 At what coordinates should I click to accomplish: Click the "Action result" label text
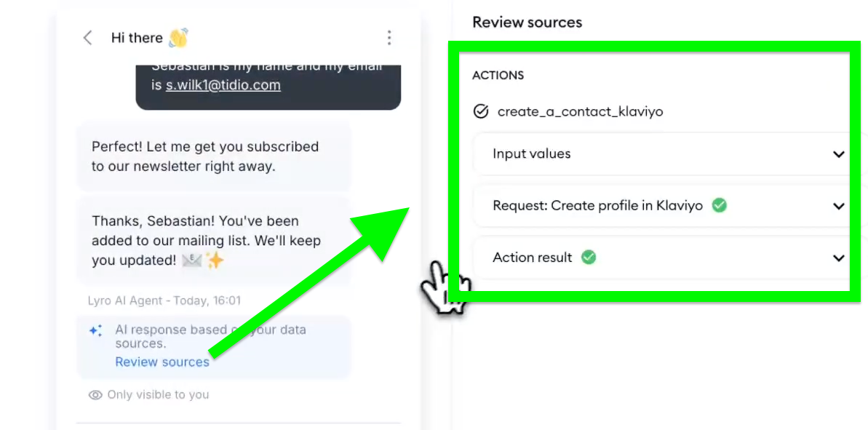(532, 257)
